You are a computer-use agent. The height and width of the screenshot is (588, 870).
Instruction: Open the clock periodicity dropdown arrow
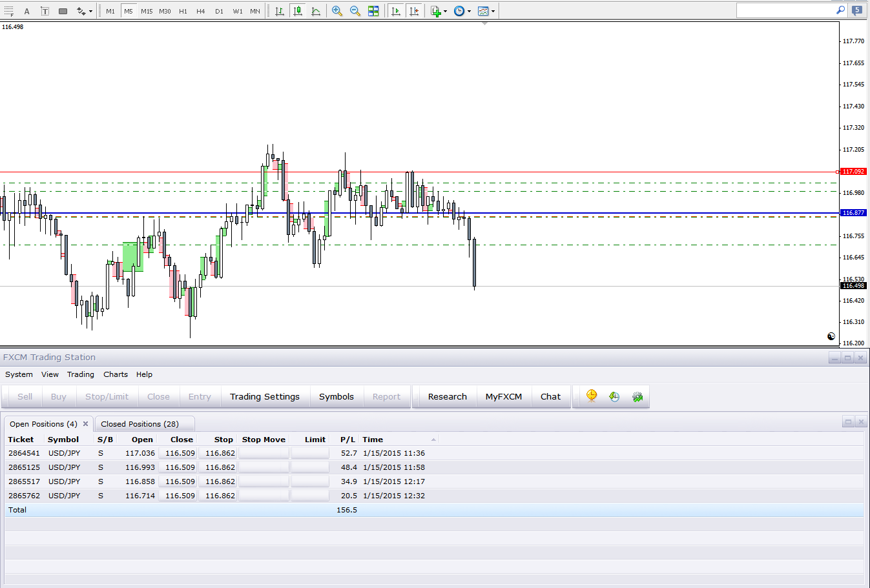pyautogui.click(x=469, y=12)
